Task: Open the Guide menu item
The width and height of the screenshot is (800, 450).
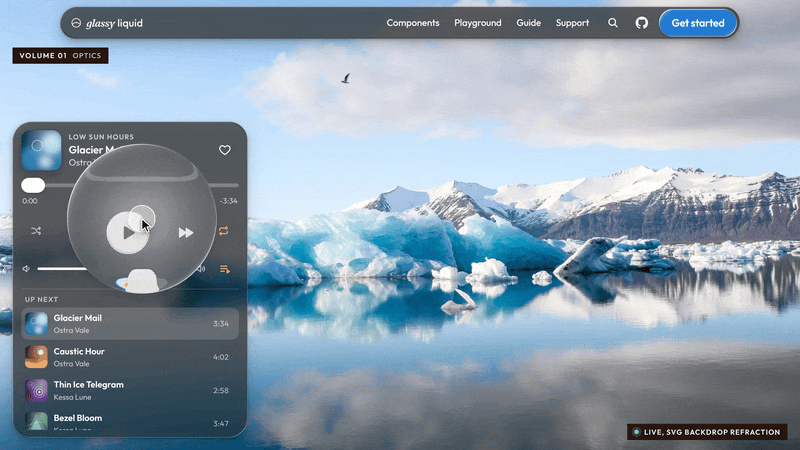Action: tap(529, 23)
